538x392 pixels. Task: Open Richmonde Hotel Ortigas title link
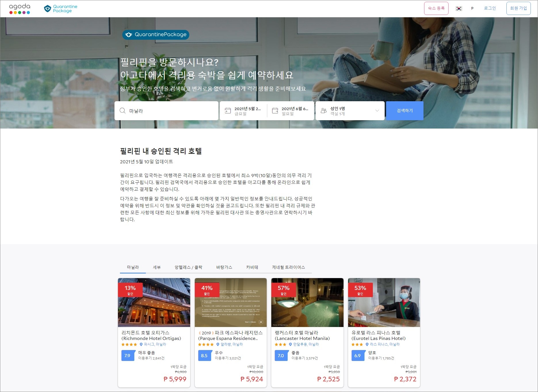(x=151, y=336)
